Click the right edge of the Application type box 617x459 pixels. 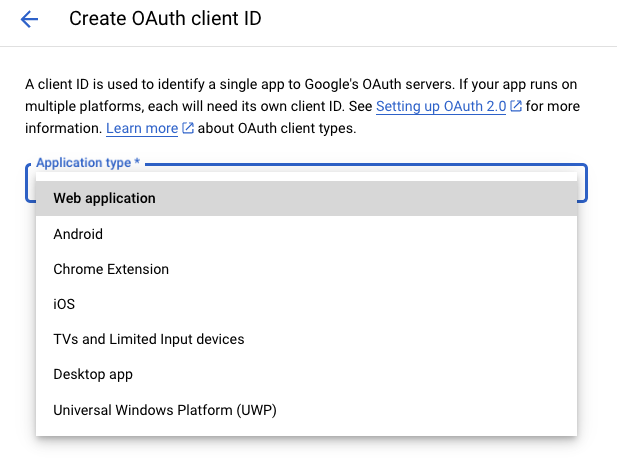click(583, 183)
